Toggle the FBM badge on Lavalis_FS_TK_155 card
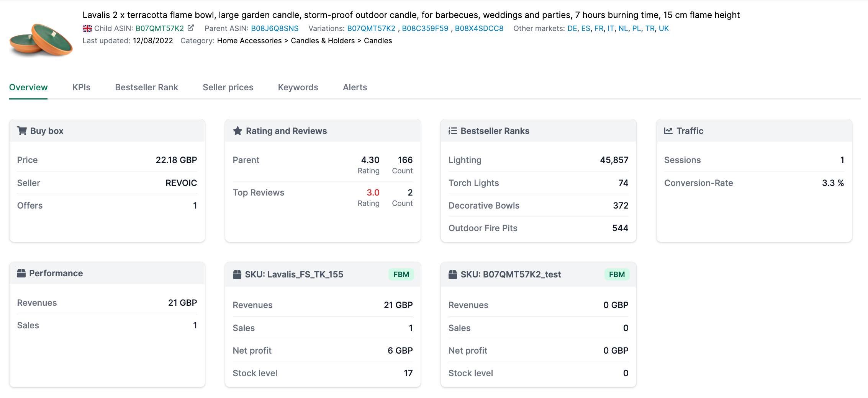Viewport: 868px width, 398px height. click(x=401, y=274)
